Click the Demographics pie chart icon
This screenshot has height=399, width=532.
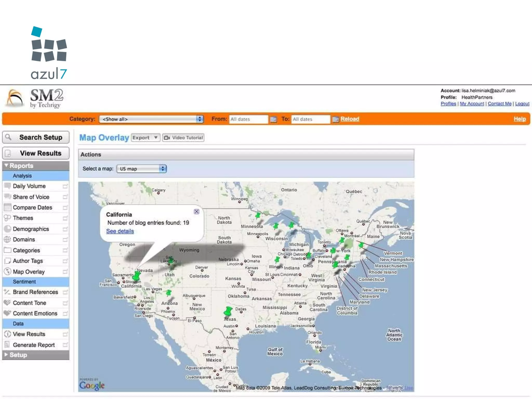click(7, 229)
